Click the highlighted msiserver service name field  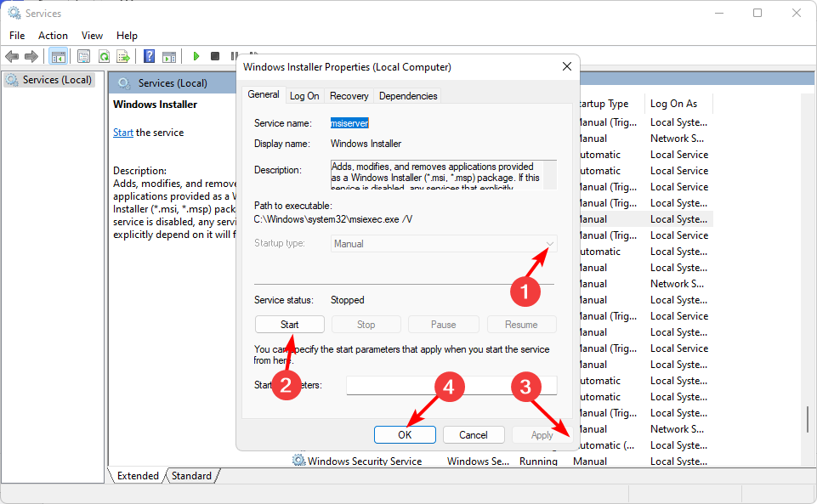[x=349, y=123]
